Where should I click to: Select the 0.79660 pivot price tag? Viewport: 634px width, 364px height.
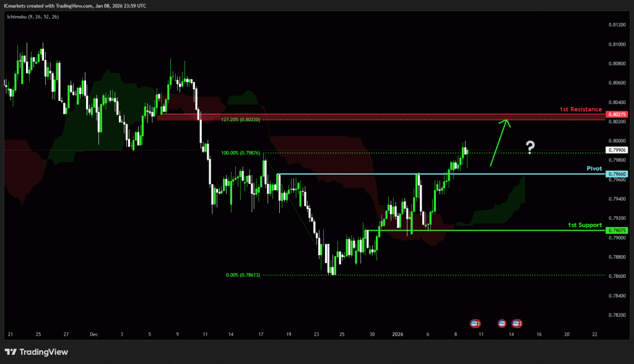[618, 174]
